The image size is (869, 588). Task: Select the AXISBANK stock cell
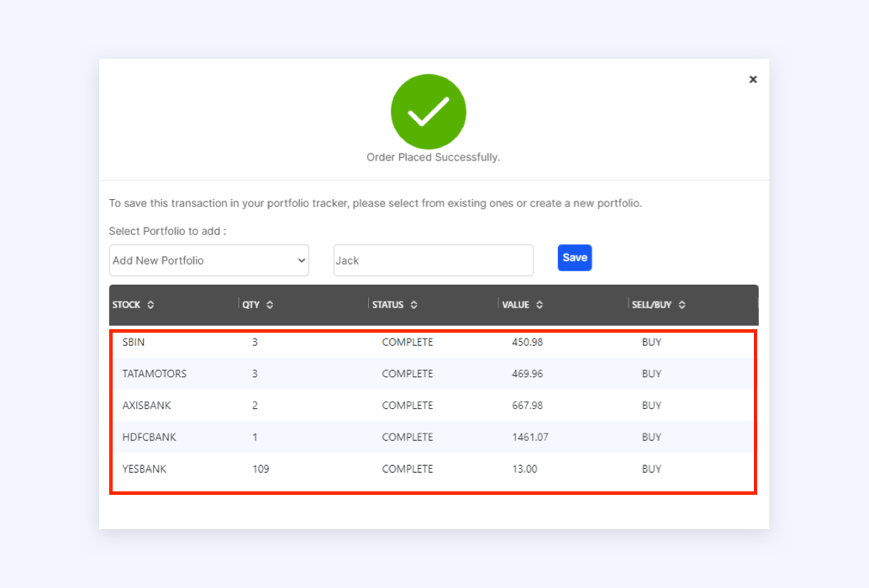tap(147, 405)
